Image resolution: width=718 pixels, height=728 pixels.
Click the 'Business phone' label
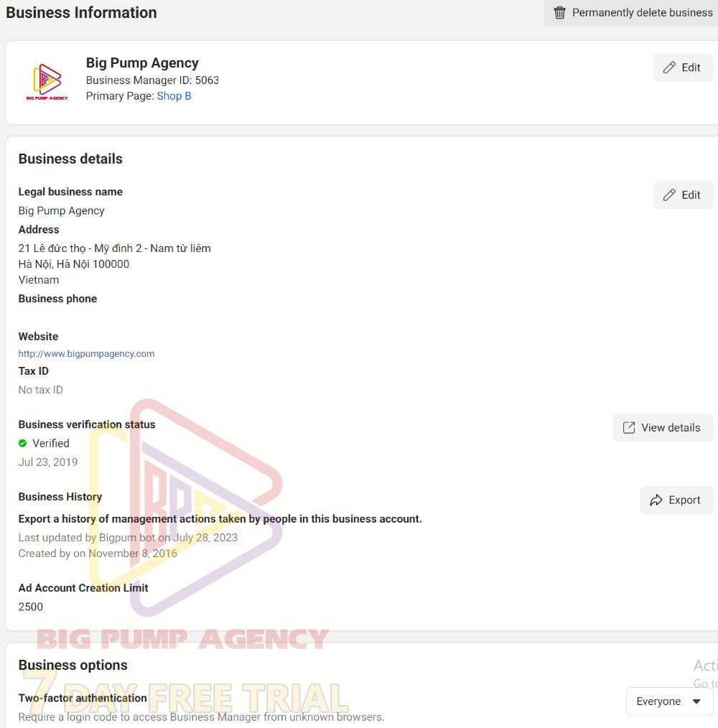(x=57, y=299)
